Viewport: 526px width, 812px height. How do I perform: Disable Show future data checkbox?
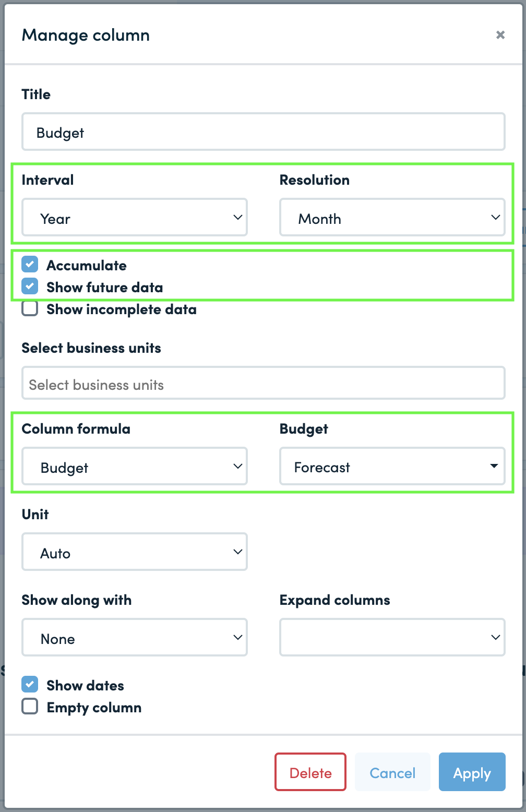tap(30, 286)
